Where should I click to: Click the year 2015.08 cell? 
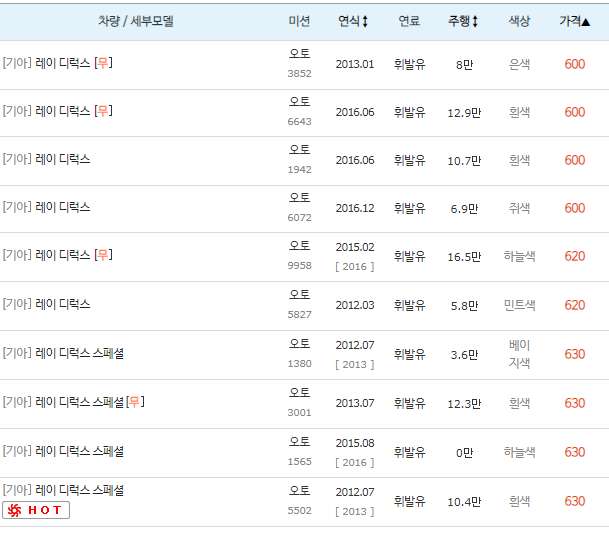coord(355,443)
